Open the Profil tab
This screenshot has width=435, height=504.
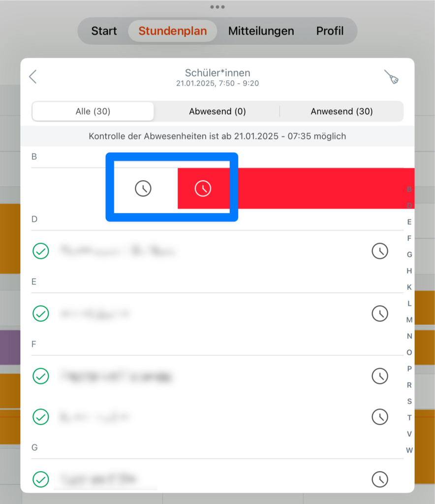pos(330,31)
